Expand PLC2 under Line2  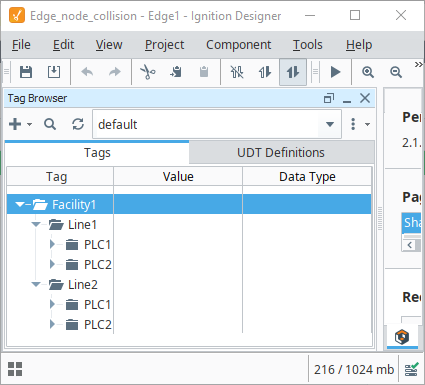(52, 324)
